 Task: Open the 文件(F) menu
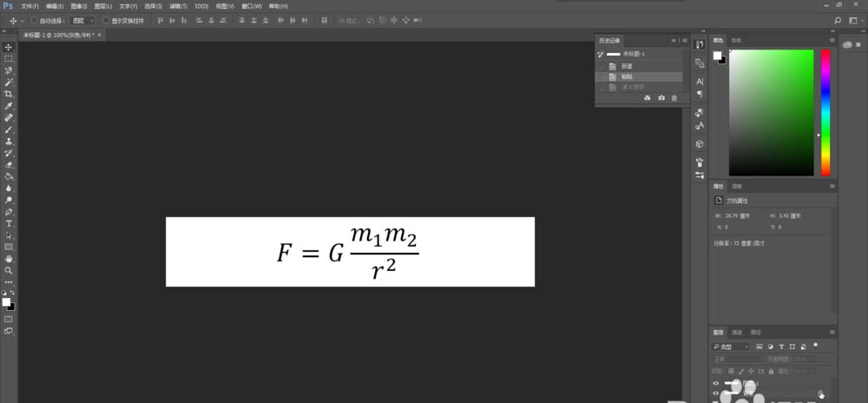(30, 6)
